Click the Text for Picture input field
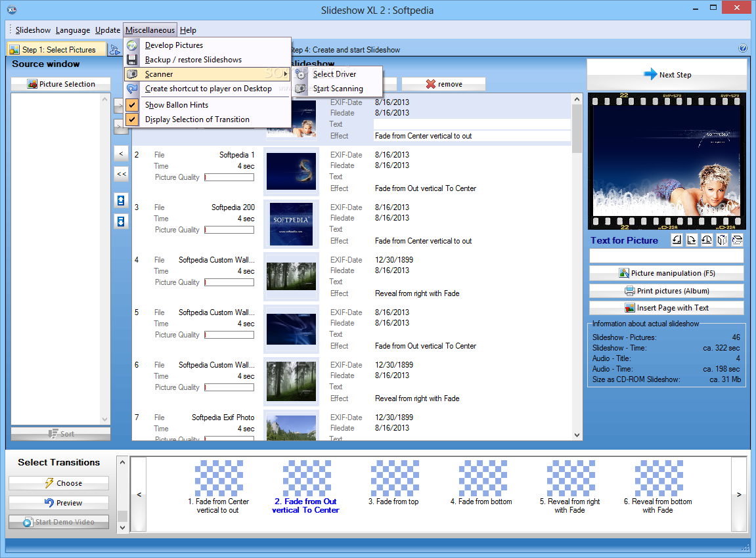This screenshot has height=558, width=756. coord(666,256)
